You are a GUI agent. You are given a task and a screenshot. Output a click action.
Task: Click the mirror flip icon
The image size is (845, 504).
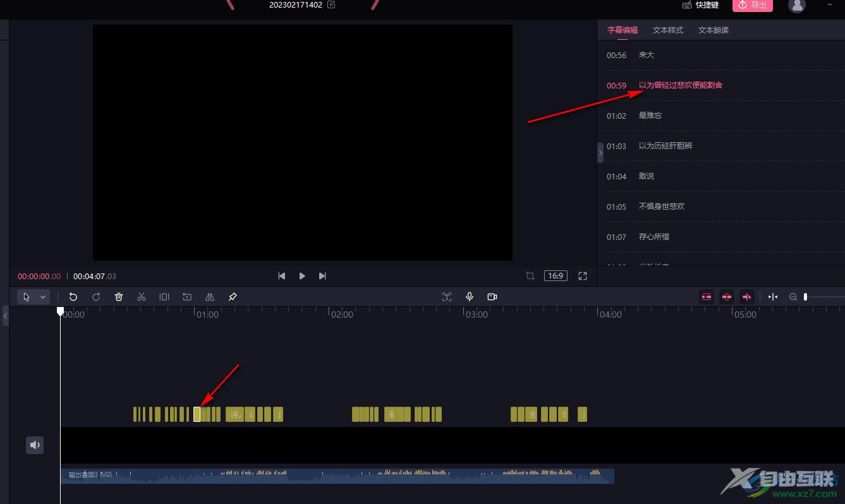click(x=210, y=297)
